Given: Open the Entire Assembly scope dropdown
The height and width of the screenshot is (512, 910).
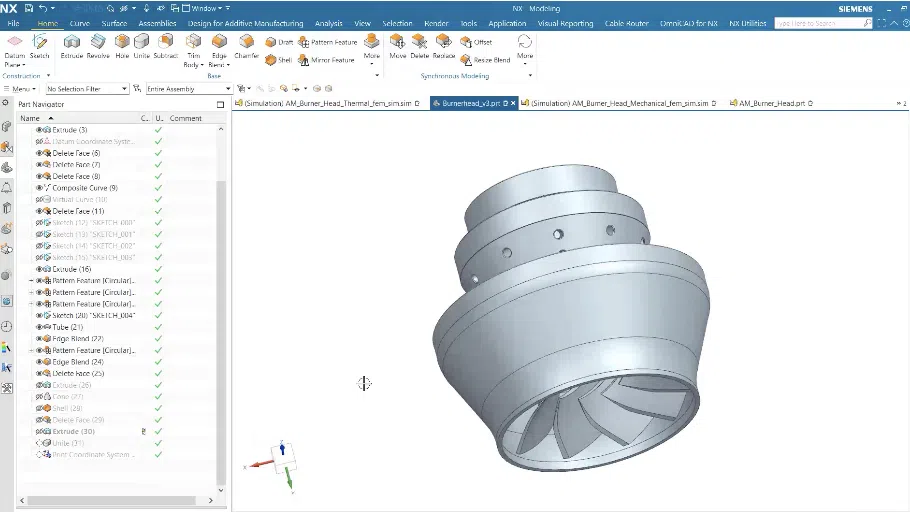Looking at the screenshot, I should [x=189, y=89].
